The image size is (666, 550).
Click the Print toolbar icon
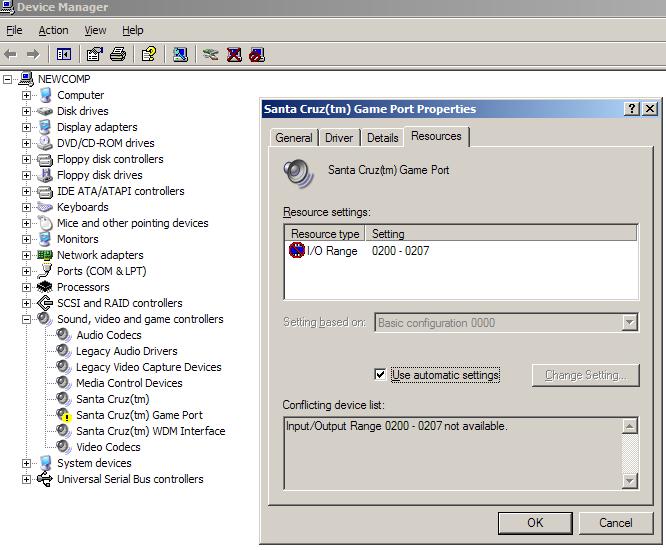click(x=118, y=54)
